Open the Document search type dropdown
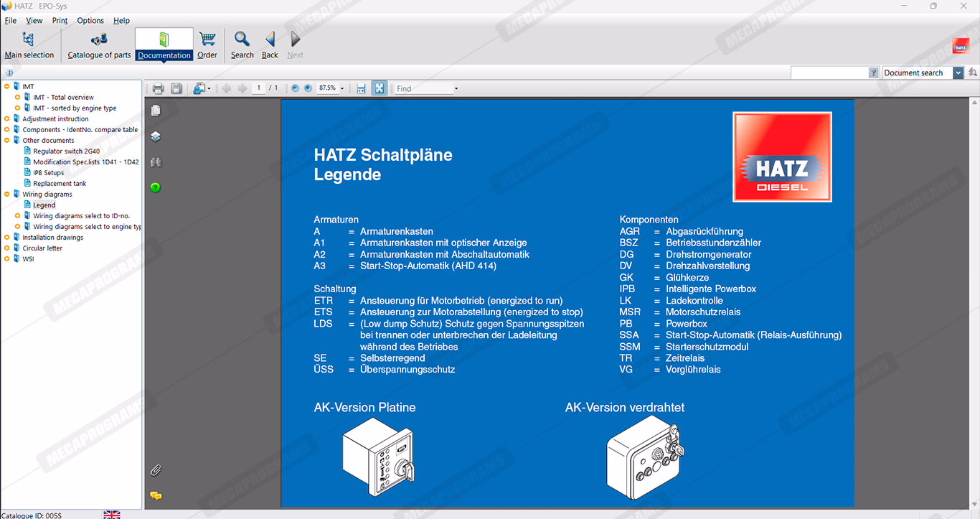The width and height of the screenshot is (980, 519). point(958,73)
